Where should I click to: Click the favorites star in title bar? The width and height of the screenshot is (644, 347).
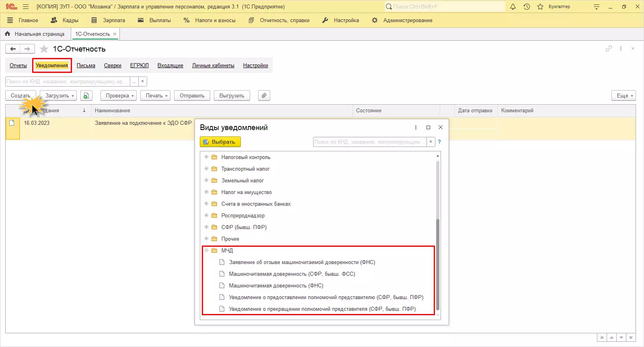[540, 6]
